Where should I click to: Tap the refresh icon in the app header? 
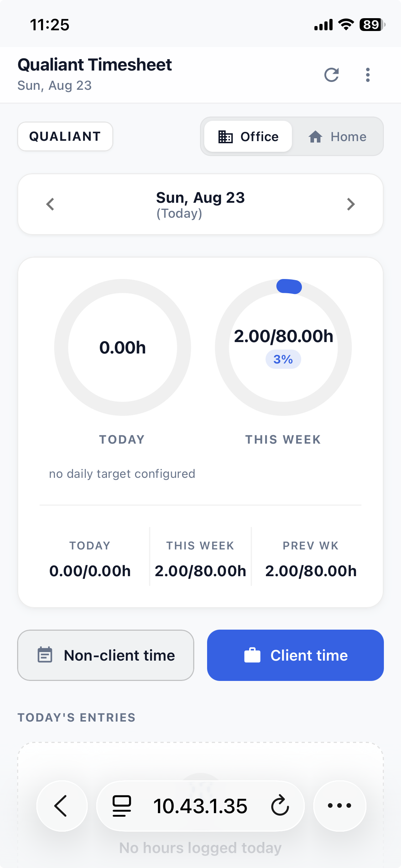[331, 75]
